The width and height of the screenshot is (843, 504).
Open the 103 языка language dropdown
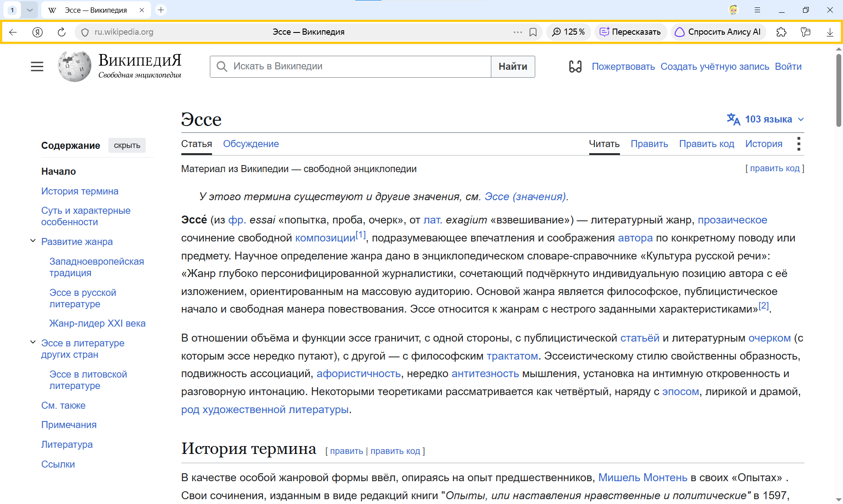coord(766,119)
